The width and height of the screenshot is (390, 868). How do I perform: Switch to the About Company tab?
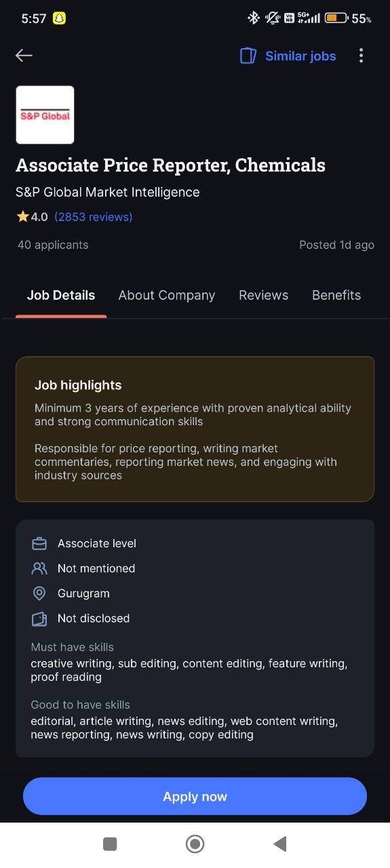point(167,296)
